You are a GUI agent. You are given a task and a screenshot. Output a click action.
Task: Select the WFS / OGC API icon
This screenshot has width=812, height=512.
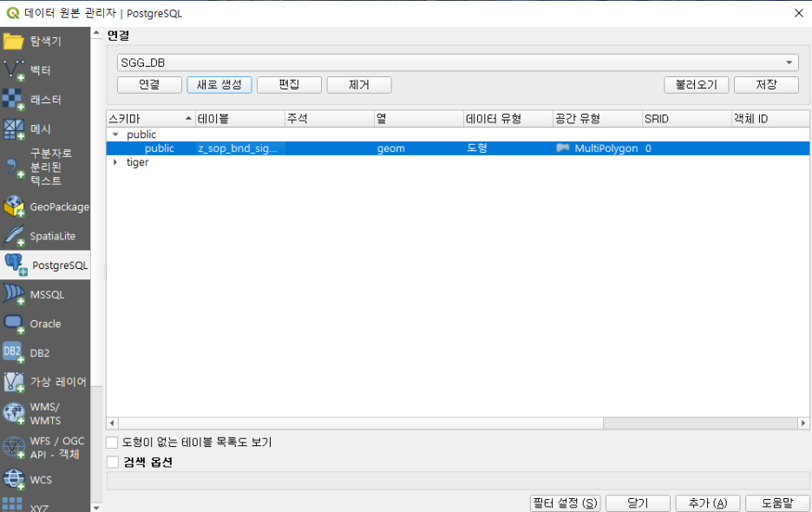(x=14, y=447)
